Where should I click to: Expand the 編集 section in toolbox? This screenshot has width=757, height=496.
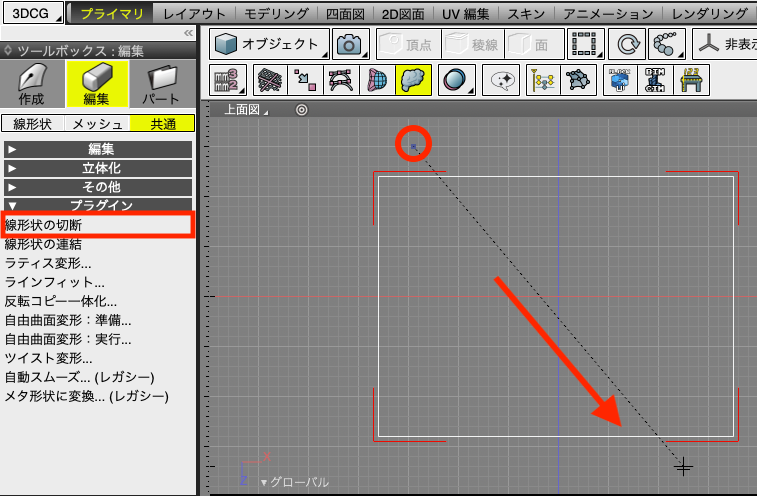click(x=97, y=150)
